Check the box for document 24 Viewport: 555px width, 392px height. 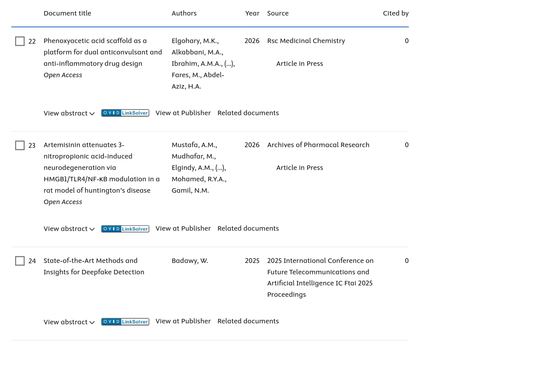20,261
